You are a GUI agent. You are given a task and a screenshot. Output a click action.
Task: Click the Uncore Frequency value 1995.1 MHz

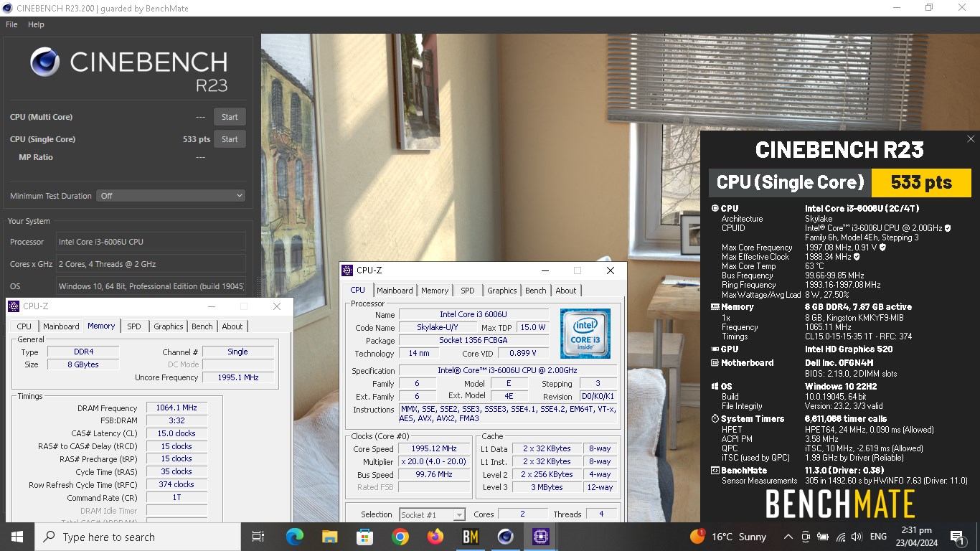coord(237,377)
